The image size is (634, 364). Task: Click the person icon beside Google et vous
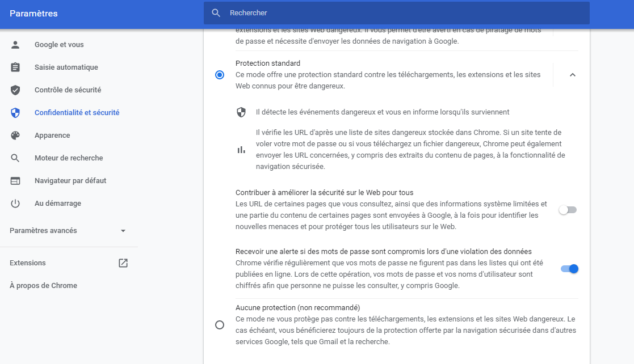coord(15,45)
